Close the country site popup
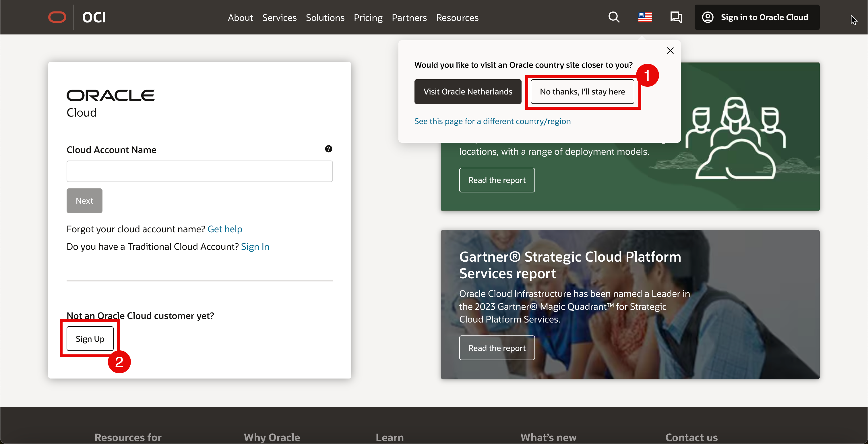The image size is (868, 444). [x=670, y=51]
